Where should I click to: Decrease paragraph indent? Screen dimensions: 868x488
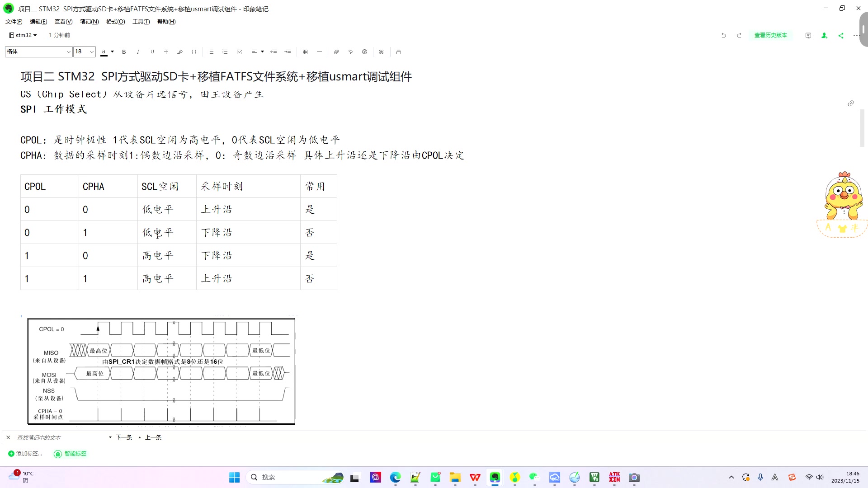274,52
